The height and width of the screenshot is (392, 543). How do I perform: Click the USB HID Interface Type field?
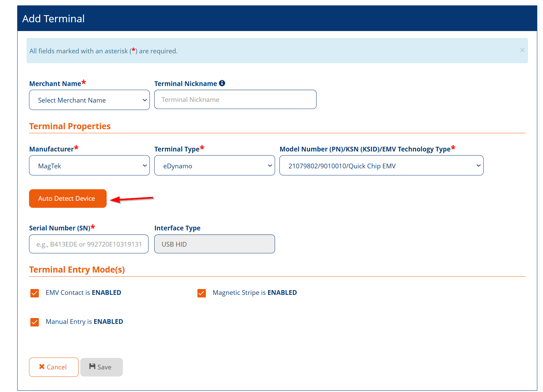click(214, 244)
